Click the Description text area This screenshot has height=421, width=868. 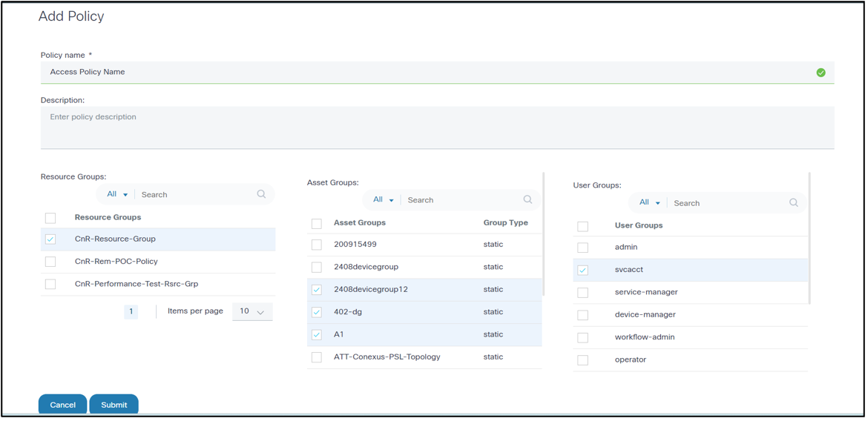point(437,127)
